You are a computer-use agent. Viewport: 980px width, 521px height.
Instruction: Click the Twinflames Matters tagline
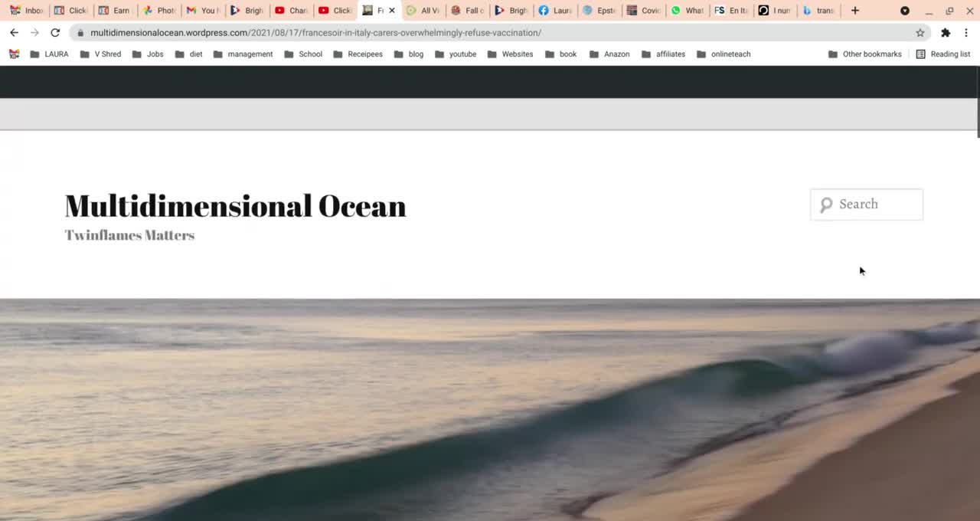tap(129, 235)
